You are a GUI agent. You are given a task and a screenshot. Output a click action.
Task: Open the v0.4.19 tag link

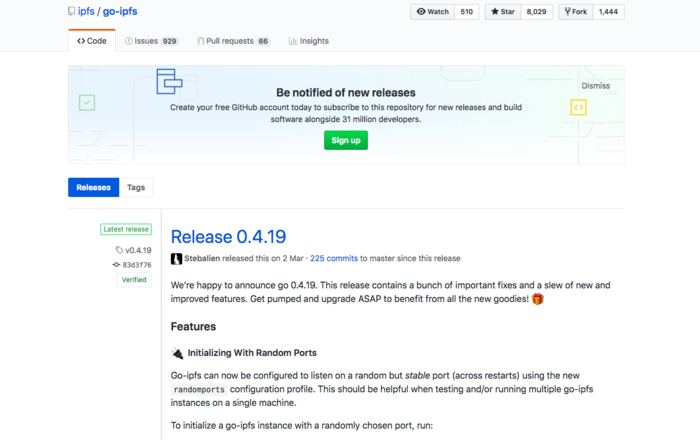[138, 250]
